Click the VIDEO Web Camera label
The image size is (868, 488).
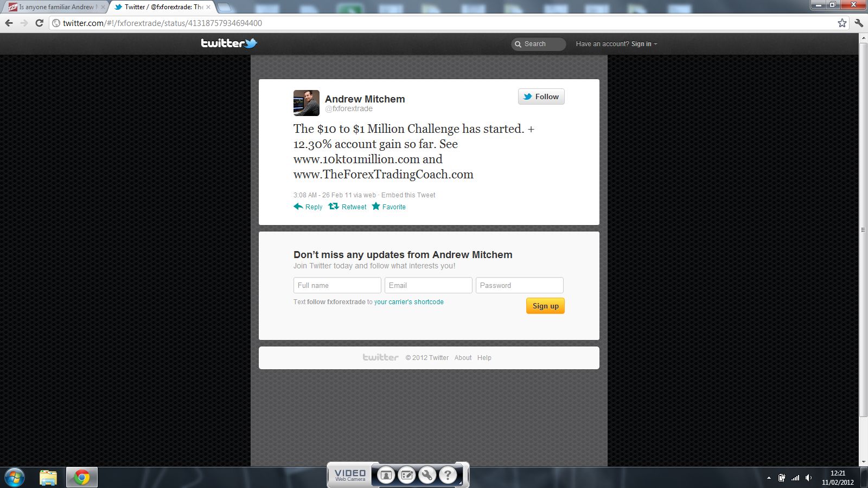click(x=350, y=476)
